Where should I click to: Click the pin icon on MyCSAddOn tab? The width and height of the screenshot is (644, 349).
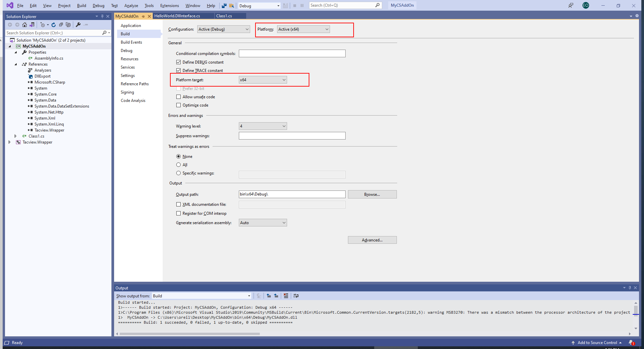pos(143,16)
